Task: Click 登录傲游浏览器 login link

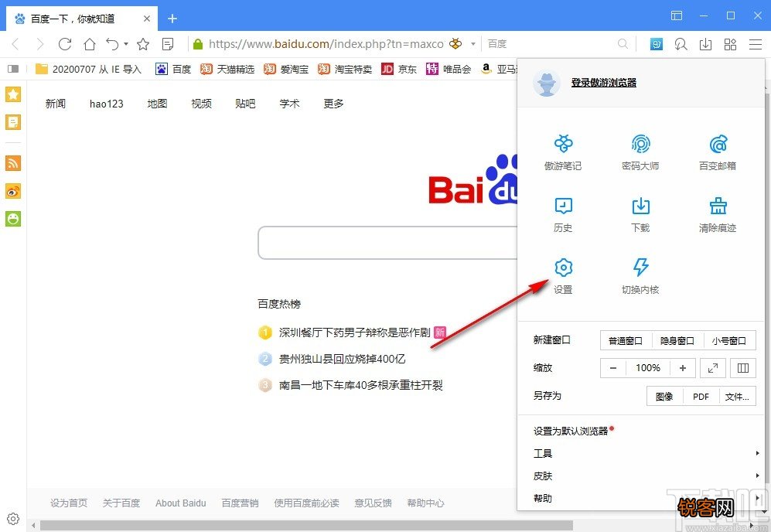Action: click(x=604, y=83)
